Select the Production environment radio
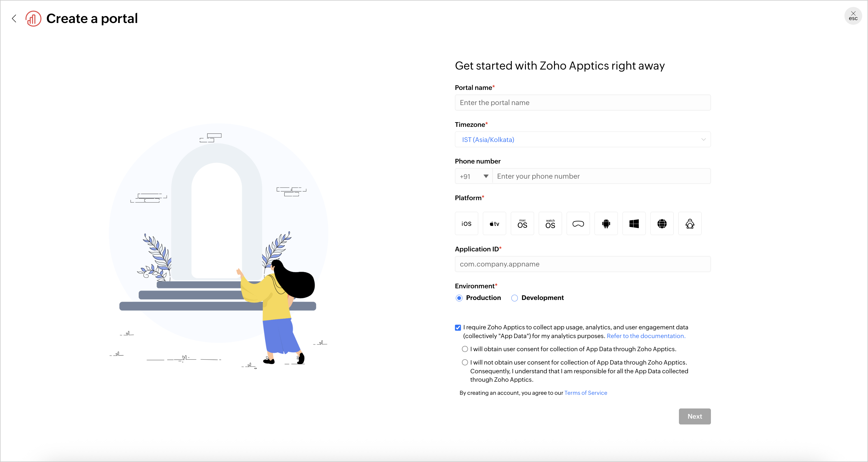Screen dimensions: 868x462 point(459,298)
